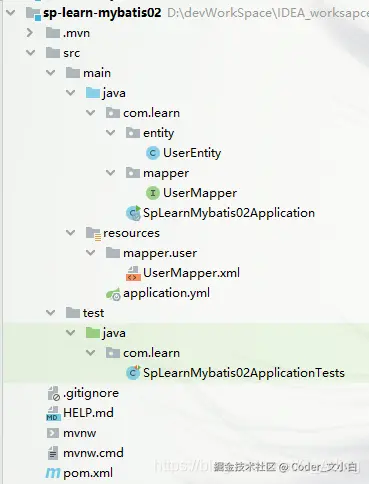369x484 pixels.
Task: Click the mvnw script file icon
Action: coord(53,433)
